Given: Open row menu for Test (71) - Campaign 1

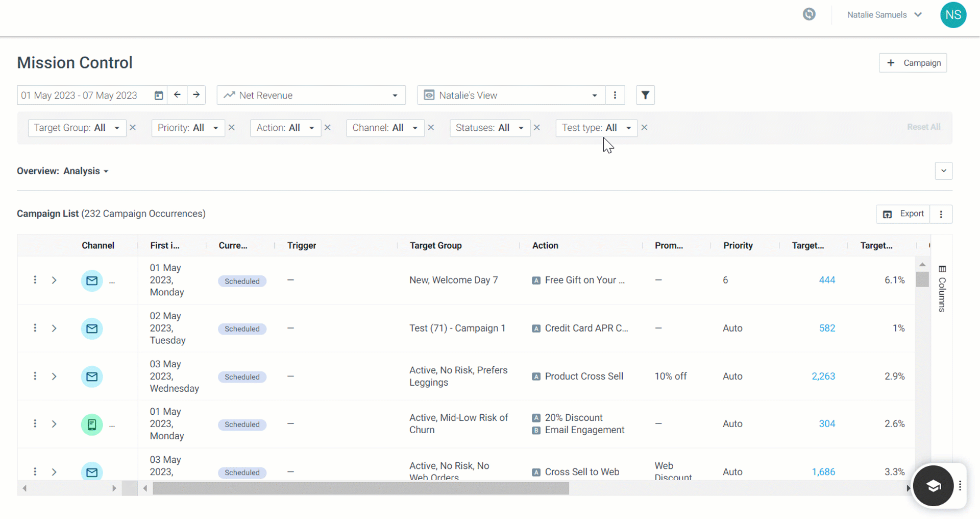Looking at the screenshot, I should 35,328.
